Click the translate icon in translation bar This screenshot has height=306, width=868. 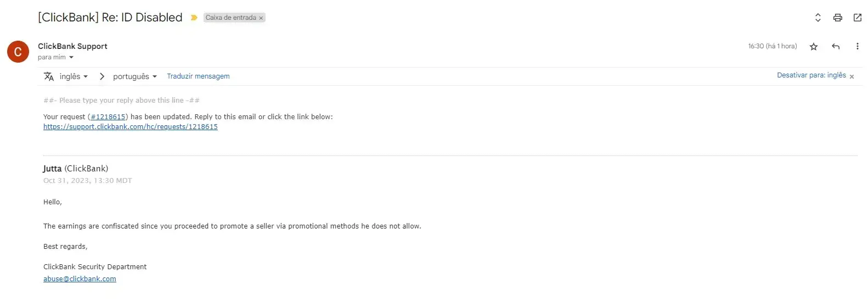click(49, 76)
